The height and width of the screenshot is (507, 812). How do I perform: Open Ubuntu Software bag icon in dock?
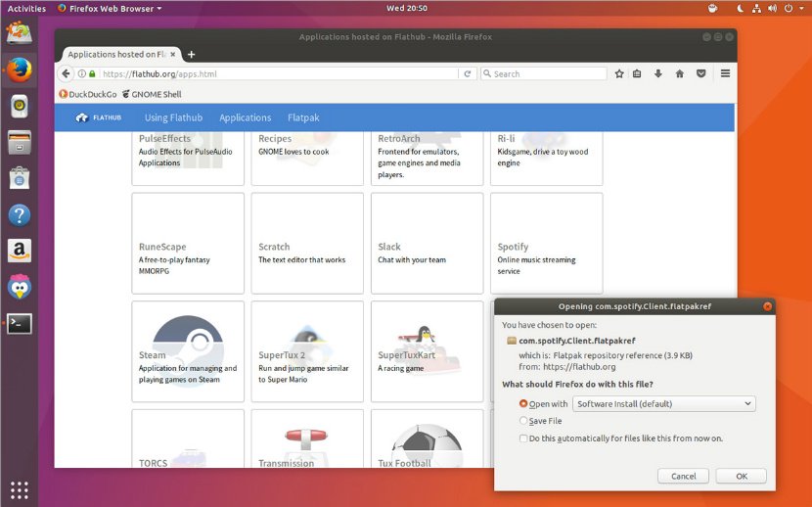[x=20, y=178]
